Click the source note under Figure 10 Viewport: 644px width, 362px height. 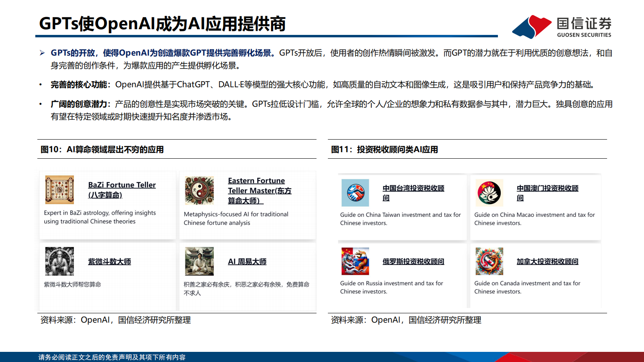coord(116,320)
